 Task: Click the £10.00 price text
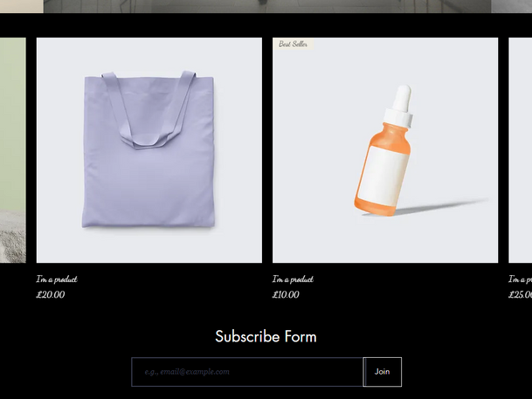click(286, 294)
